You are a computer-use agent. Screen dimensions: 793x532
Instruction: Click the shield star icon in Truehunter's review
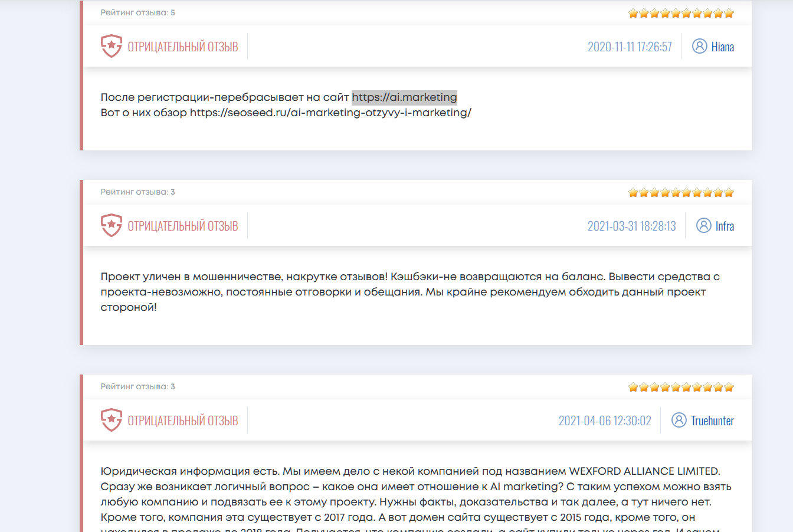point(112,420)
